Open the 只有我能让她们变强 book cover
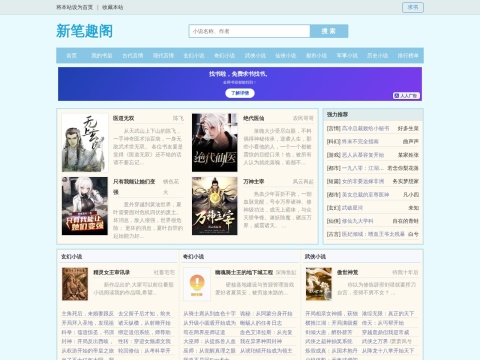 click(x=85, y=206)
